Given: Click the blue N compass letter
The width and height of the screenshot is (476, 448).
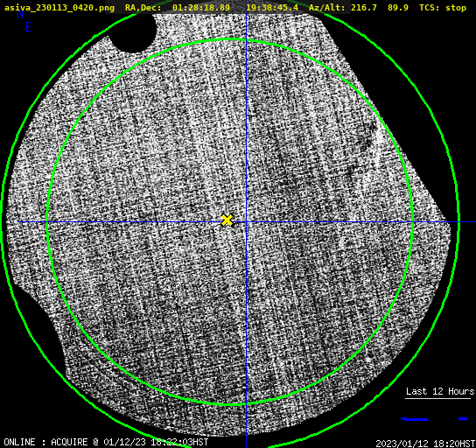Looking at the screenshot, I should 20,14.
